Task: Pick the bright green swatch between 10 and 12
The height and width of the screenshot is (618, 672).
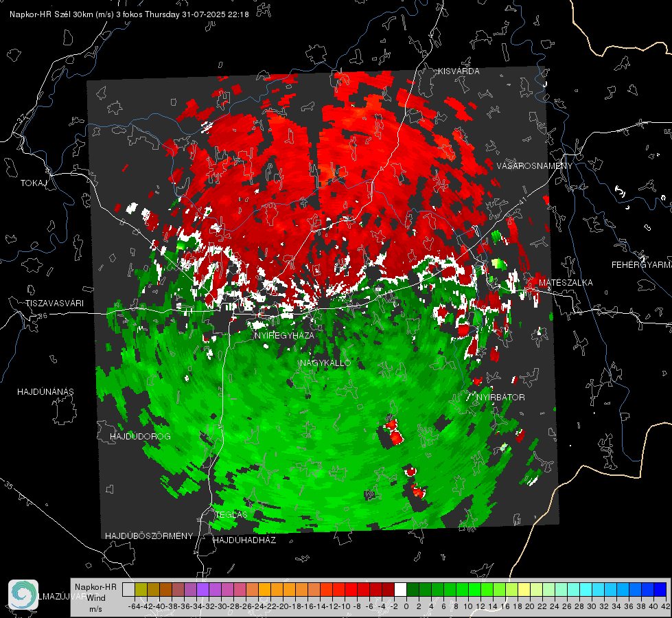Action: 474,589
